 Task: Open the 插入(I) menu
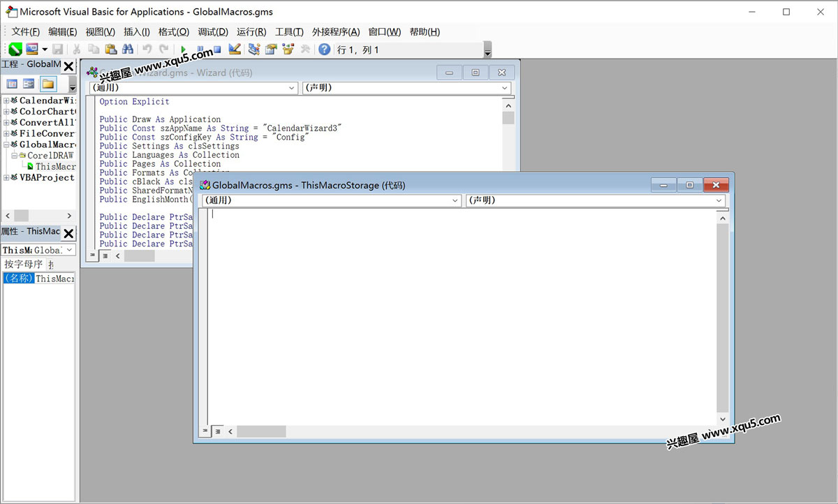(x=136, y=31)
